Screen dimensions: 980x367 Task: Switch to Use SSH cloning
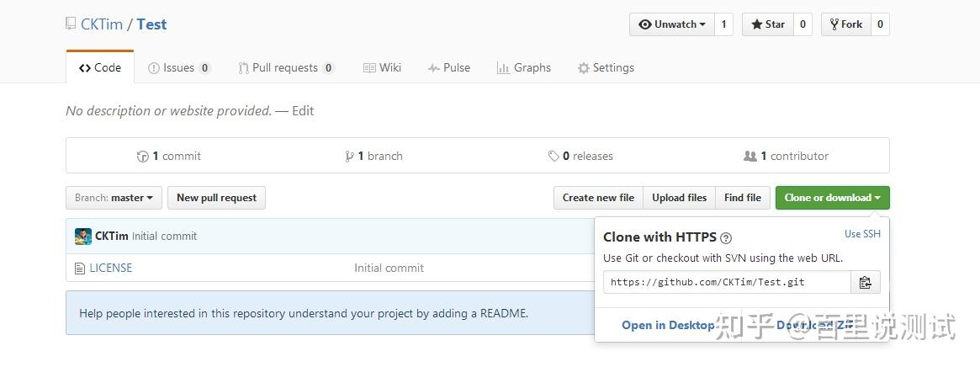click(x=862, y=234)
